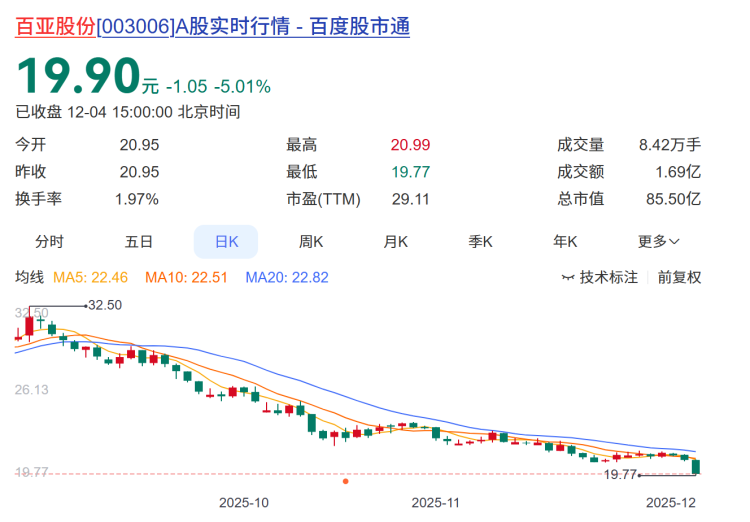Click the 最低 value 19.77 in stats
Screen dimensions: 750x522
coord(410,172)
